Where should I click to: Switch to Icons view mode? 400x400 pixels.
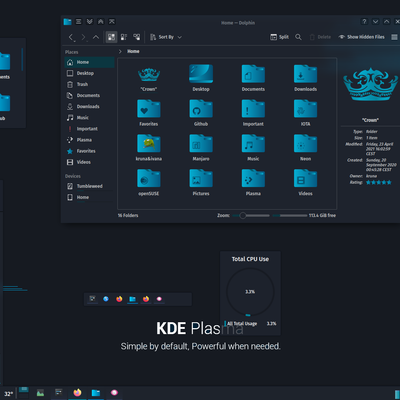[x=111, y=37]
